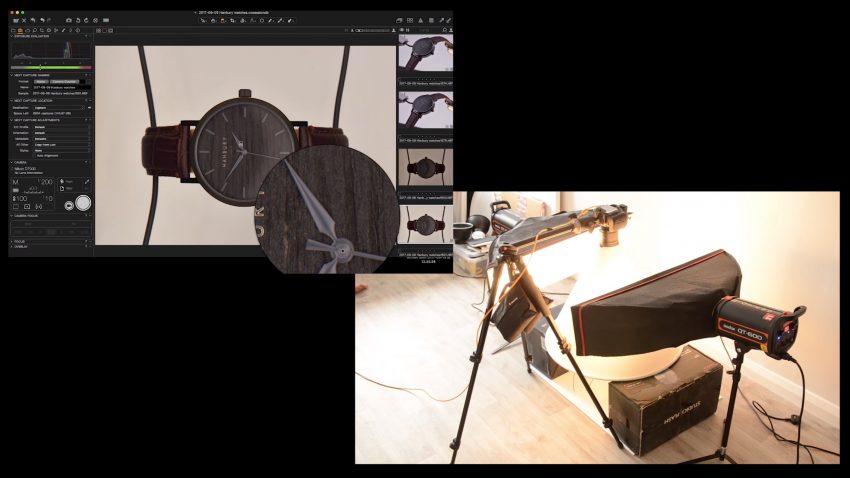Open the Composition crop tool tab
The width and height of the screenshot is (850, 478).
(42, 30)
